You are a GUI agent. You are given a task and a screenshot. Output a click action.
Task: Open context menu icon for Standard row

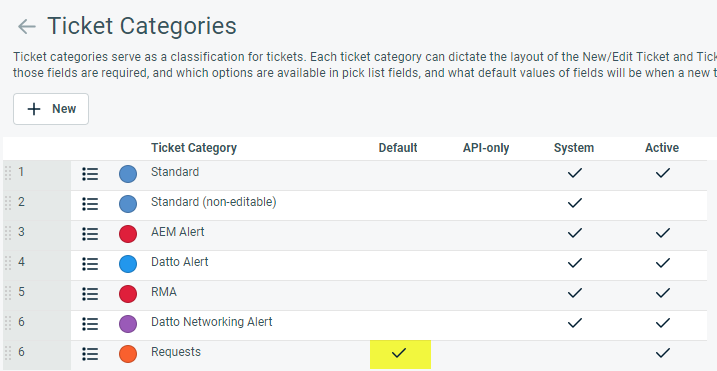pyautogui.click(x=90, y=174)
